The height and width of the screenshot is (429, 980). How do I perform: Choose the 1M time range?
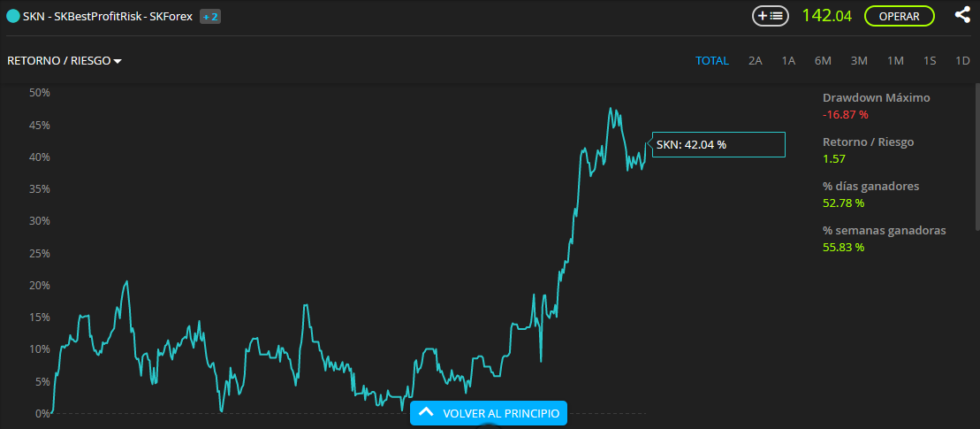pos(895,61)
